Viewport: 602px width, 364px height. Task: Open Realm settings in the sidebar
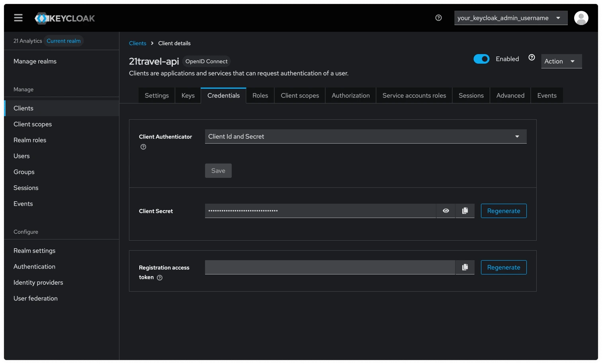34,251
